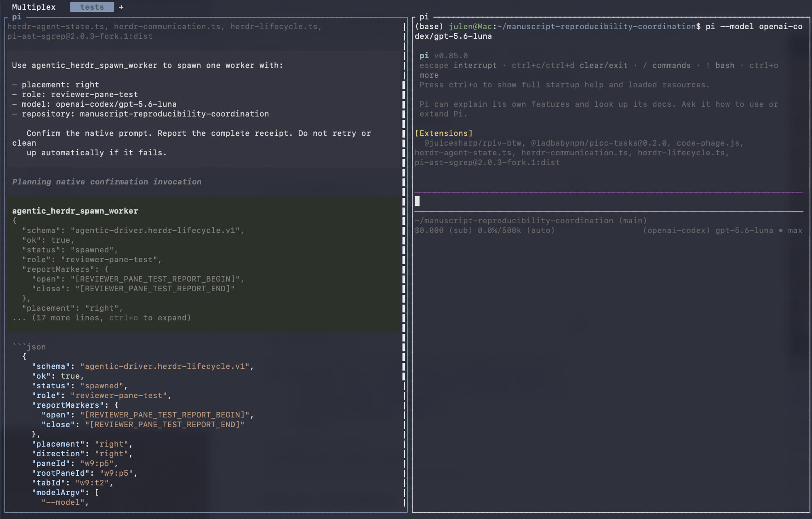Click the '[Extensions]' heading in right pane
This screenshot has height=519, width=812.
tap(443, 133)
